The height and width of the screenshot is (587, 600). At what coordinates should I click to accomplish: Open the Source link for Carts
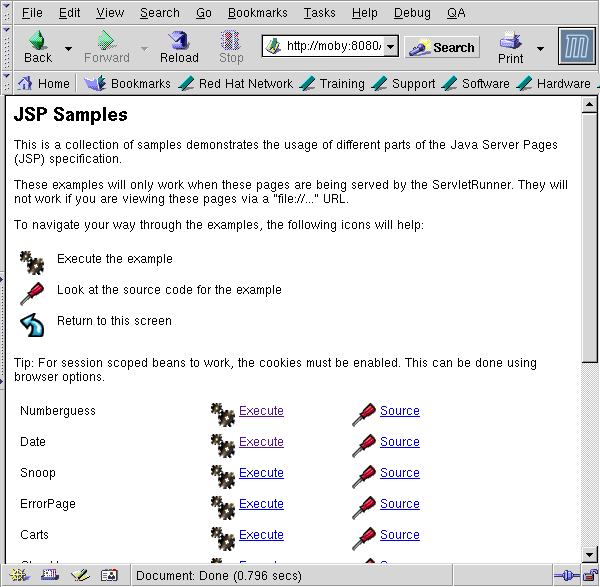(x=399, y=535)
